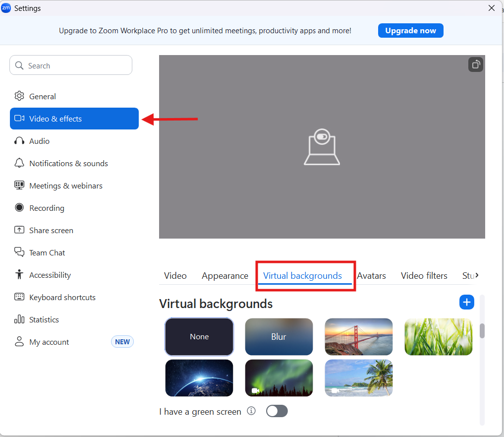Viewport: 504px width, 437px height.
Task: Select the Audio headphones icon
Action: click(x=19, y=141)
